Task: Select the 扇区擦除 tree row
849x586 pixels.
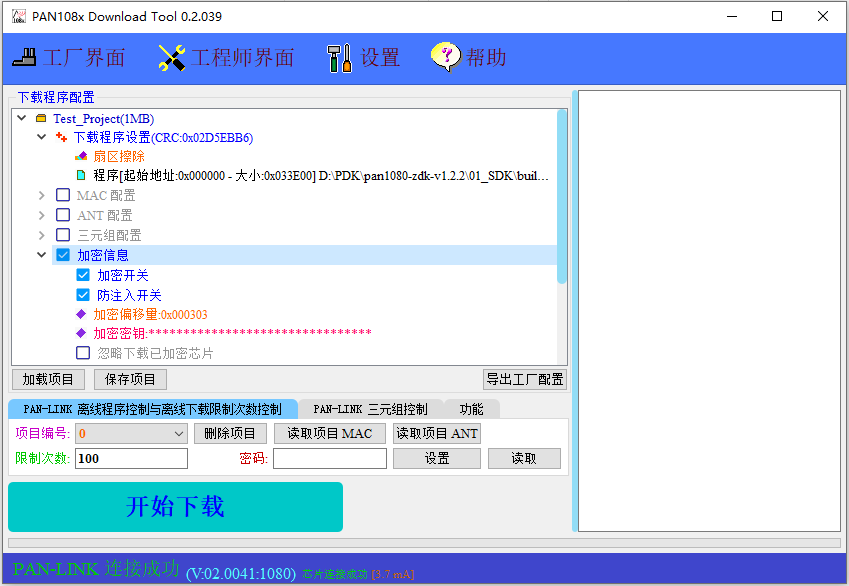Action: (119, 157)
